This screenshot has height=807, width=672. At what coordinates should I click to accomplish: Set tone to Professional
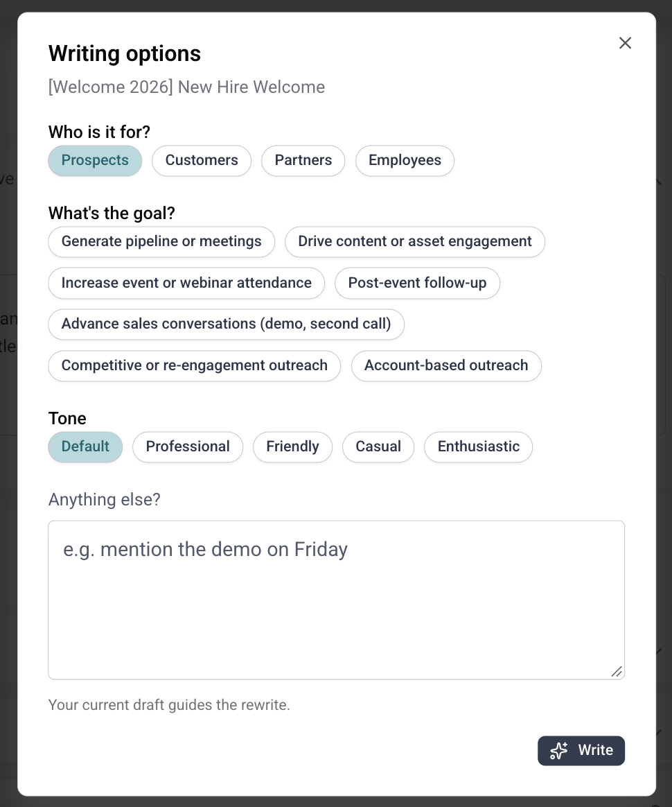(x=188, y=446)
